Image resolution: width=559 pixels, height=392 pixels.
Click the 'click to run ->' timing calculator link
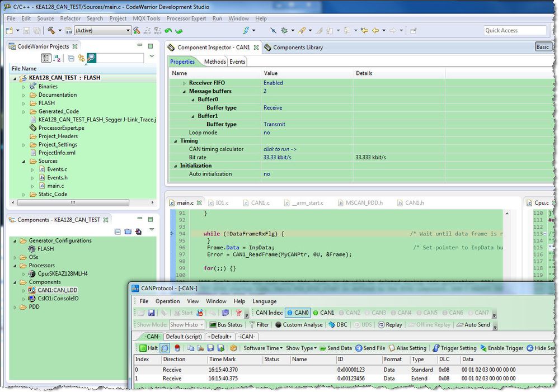(x=280, y=149)
